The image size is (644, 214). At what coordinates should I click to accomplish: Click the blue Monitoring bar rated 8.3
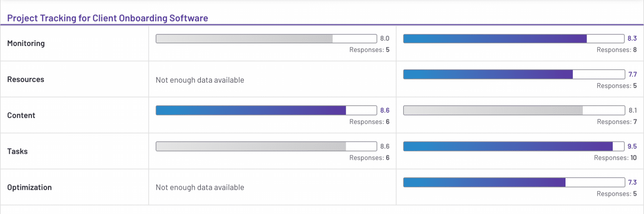[x=513, y=39]
